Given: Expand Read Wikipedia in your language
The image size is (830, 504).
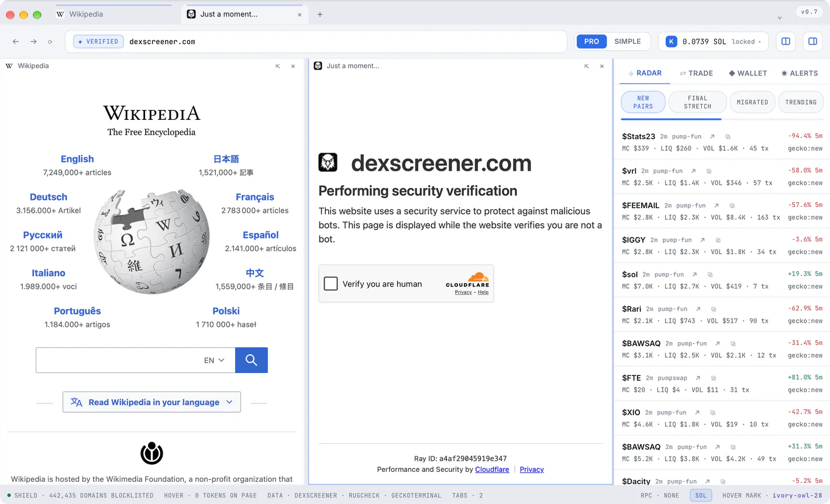Looking at the screenshot, I should [x=151, y=402].
